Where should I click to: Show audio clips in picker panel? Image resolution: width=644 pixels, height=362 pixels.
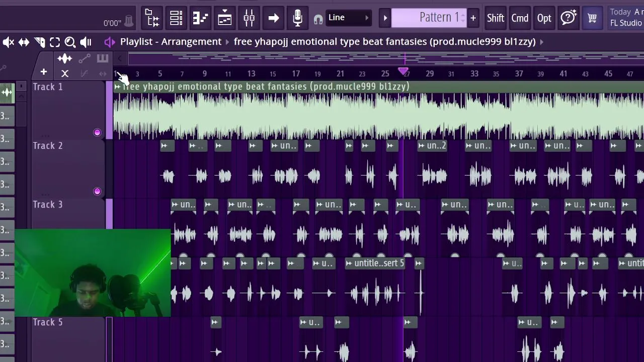pos(64,59)
